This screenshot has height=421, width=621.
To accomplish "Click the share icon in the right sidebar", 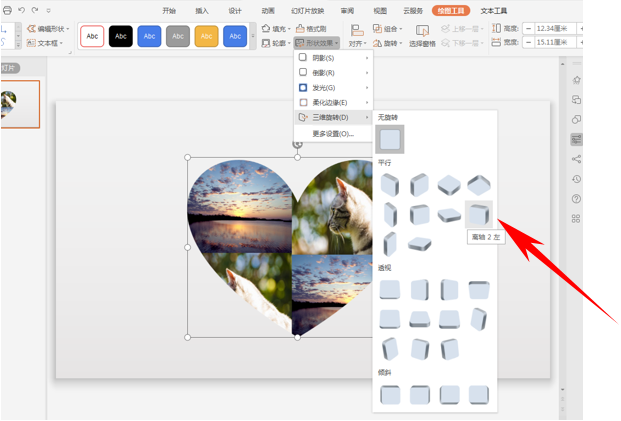I will (x=577, y=159).
